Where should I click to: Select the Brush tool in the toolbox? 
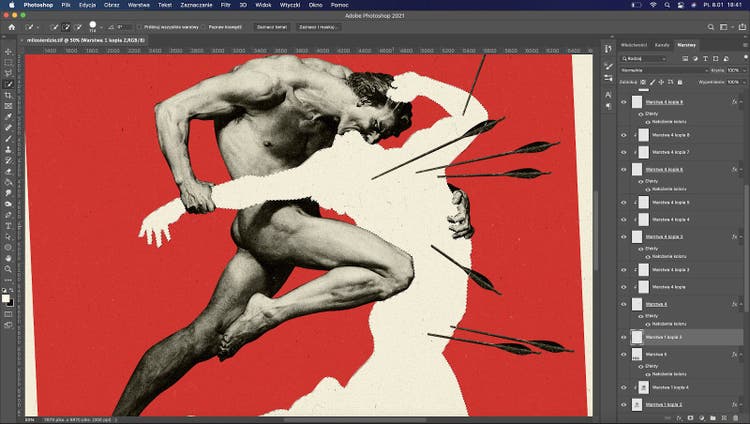pyautogui.click(x=8, y=139)
